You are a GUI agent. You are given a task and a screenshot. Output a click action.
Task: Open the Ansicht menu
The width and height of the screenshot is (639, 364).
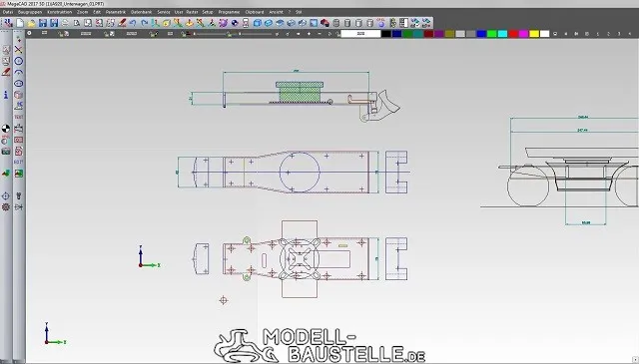point(276,12)
